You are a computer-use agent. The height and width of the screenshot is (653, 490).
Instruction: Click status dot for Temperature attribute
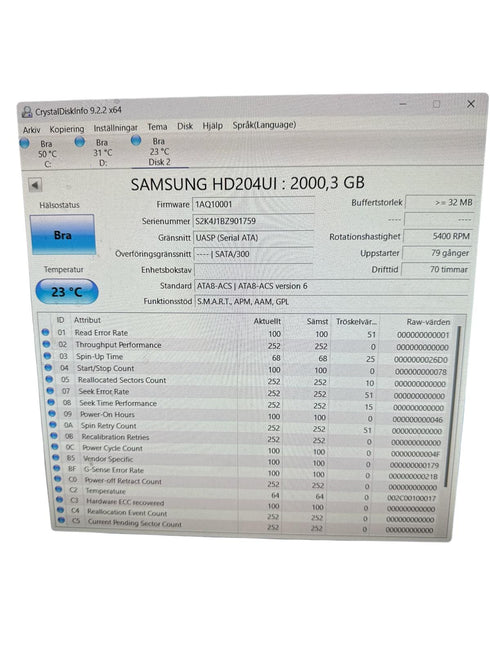click(x=58, y=489)
